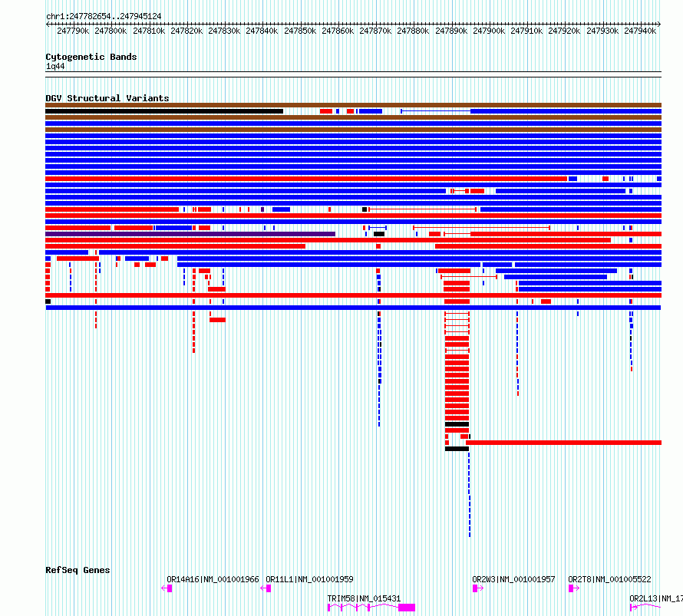
Task: Click the 247790k ruler tick label
Action: [x=73, y=31]
